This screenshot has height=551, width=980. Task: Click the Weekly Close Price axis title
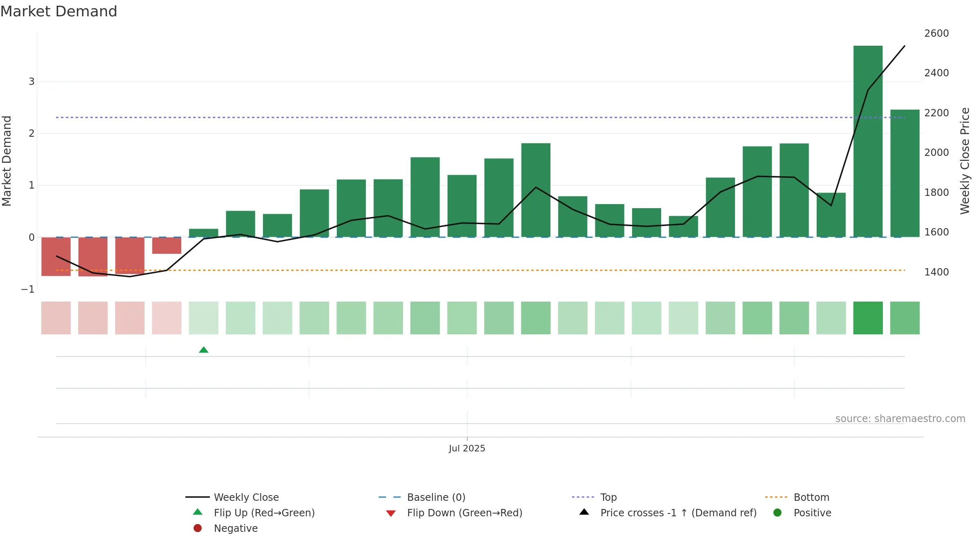965,161
